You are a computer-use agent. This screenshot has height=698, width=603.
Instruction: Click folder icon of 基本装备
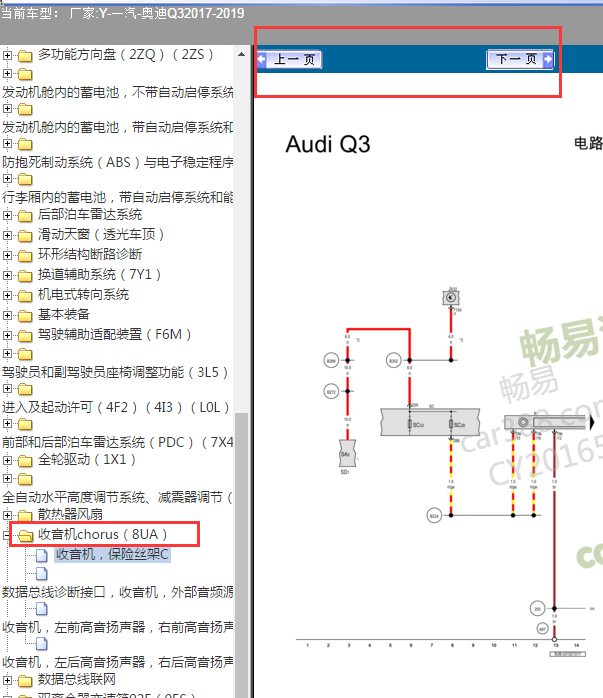[x=25, y=316]
